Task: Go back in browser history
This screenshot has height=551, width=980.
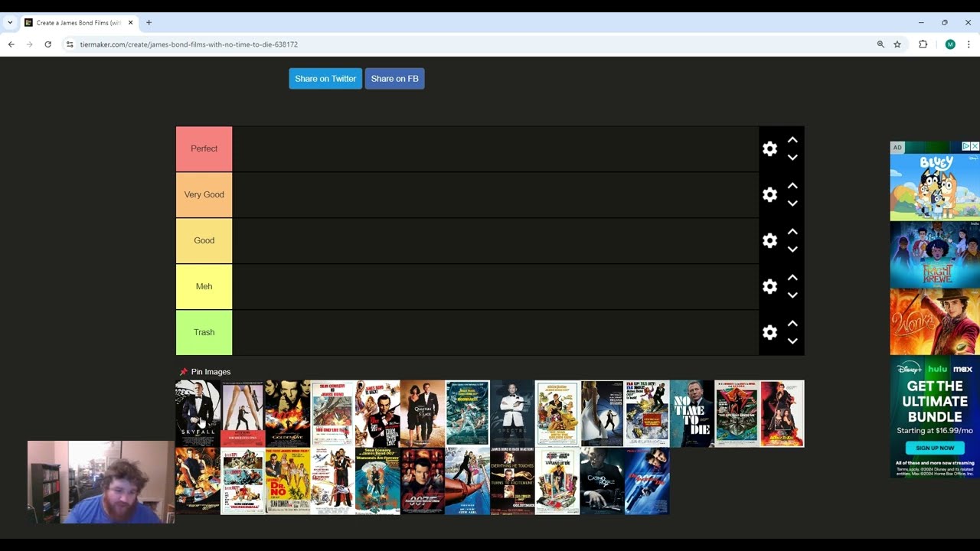Action: point(11,44)
